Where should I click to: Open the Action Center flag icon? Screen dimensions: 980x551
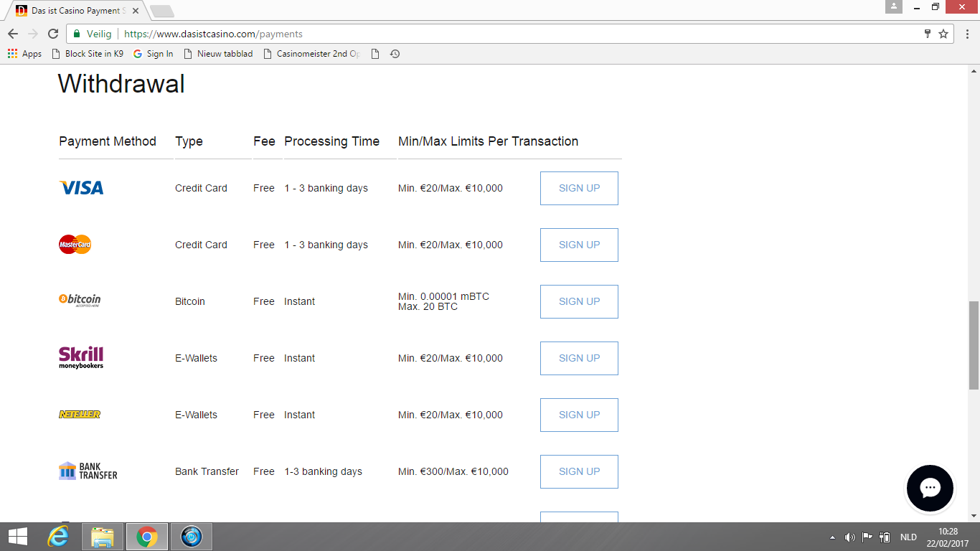click(x=867, y=537)
